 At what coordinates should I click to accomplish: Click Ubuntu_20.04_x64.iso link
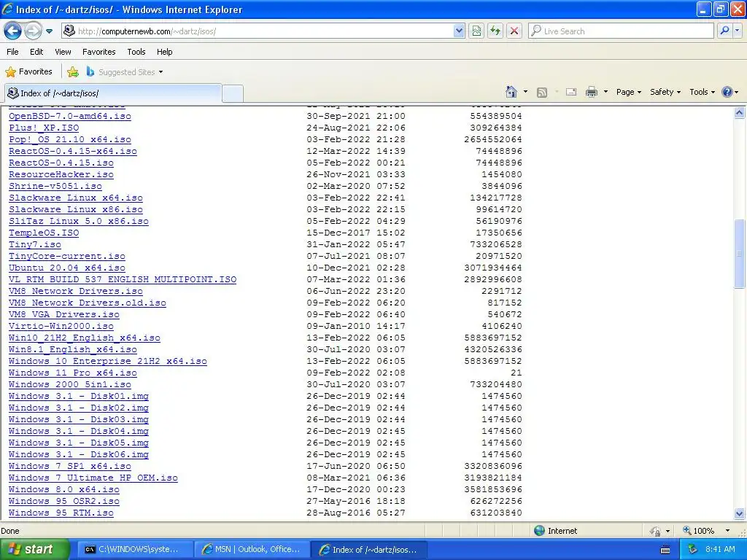pos(66,268)
